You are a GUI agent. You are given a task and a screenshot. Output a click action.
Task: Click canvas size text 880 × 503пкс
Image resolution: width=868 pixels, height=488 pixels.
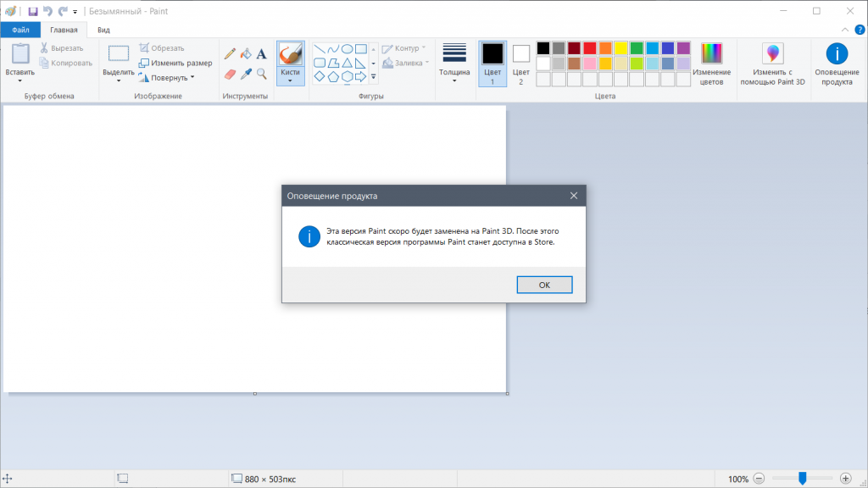point(270,480)
